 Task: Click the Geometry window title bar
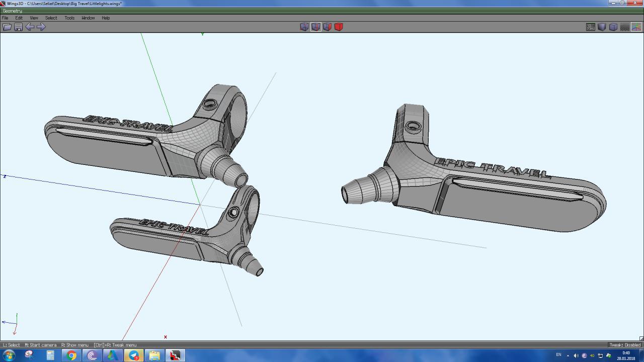click(322, 11)
